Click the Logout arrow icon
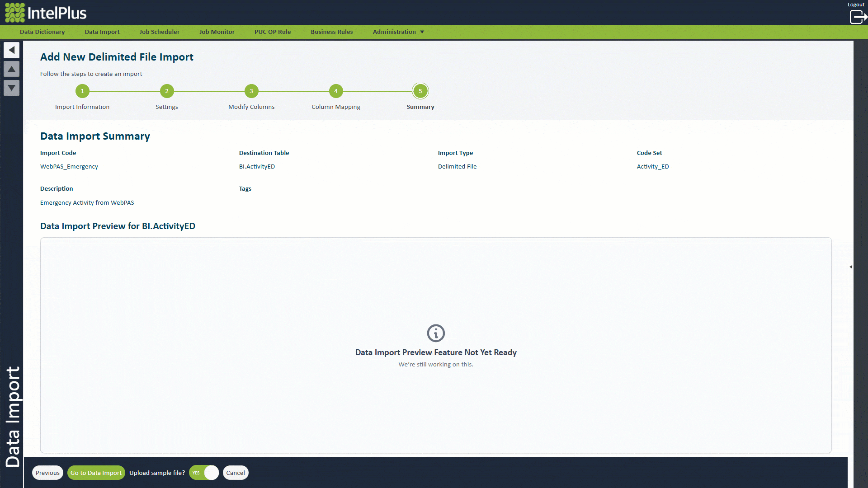Screen dimensions: 868x488 click(x=858, y=17)
